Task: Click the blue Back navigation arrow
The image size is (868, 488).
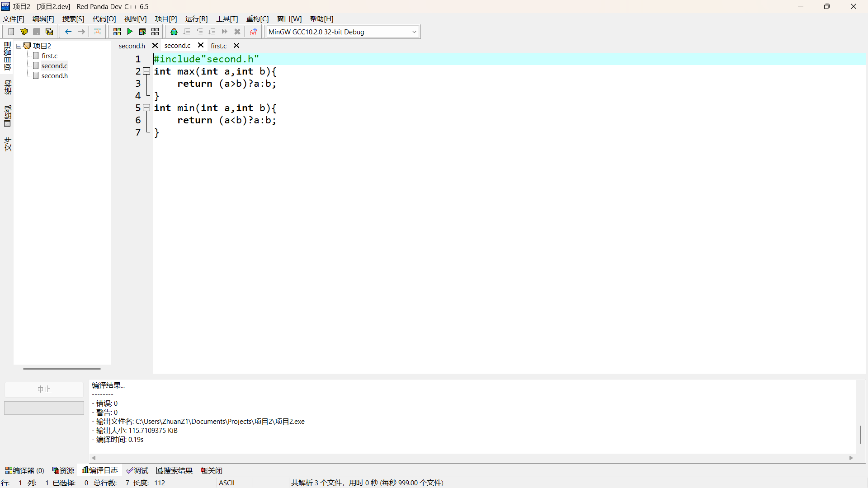Action: (68, 32)
